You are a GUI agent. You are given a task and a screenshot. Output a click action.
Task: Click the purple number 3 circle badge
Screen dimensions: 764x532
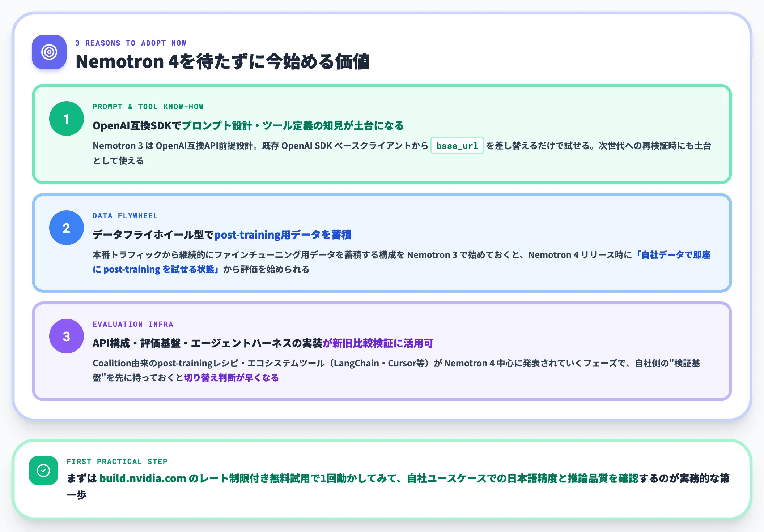pos(67,336)
